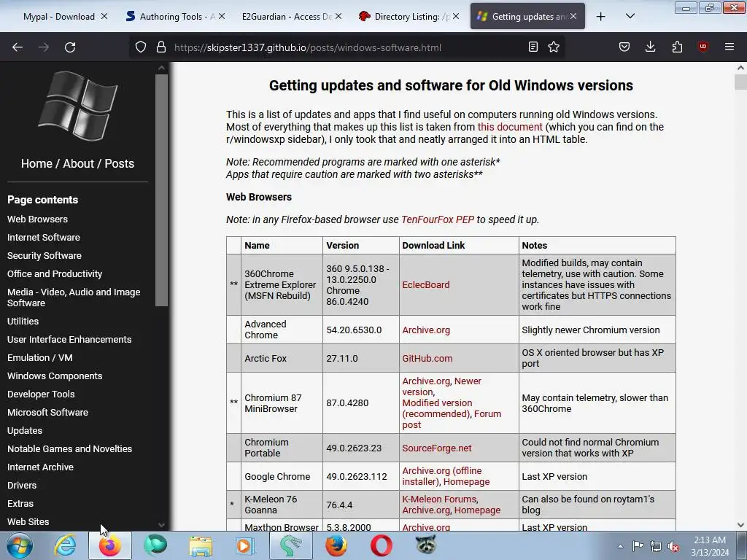Close the Directory Listing tab
The width and height of the screenshot is (747, 560).
pos(456,16)
